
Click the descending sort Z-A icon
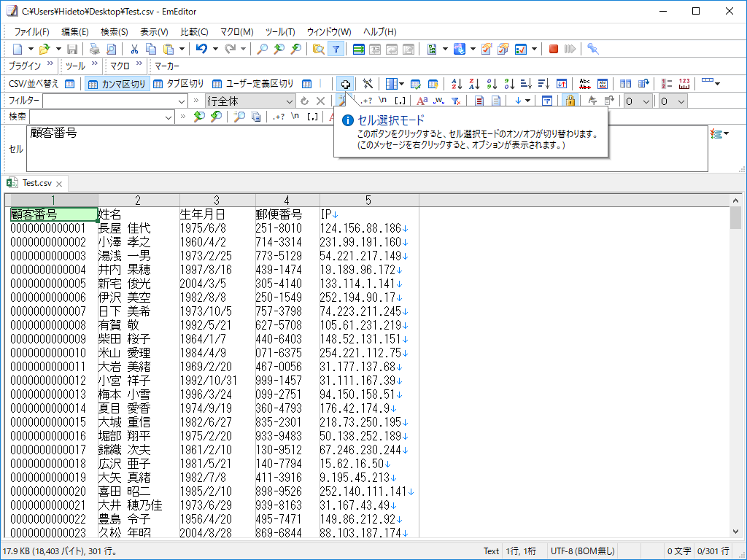tap(474, 84)
